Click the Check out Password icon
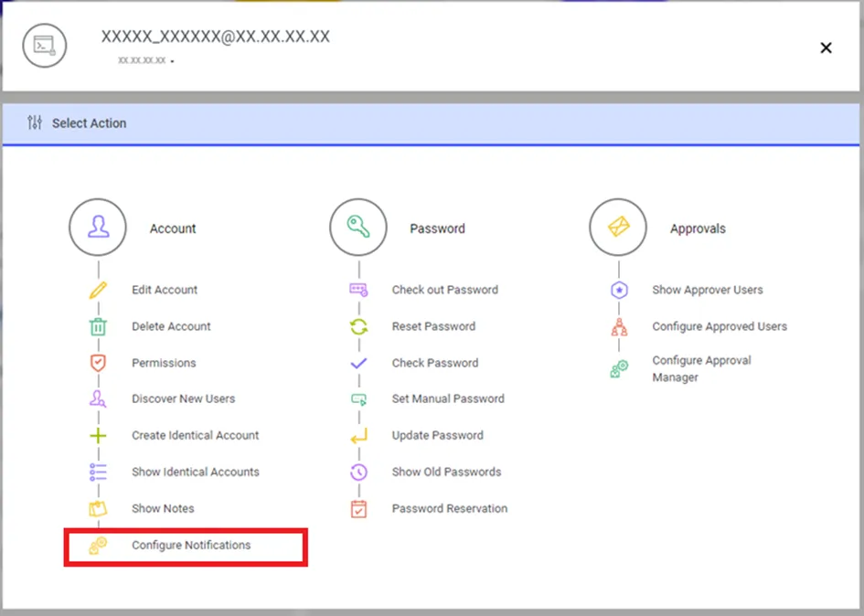 (358, 290)
